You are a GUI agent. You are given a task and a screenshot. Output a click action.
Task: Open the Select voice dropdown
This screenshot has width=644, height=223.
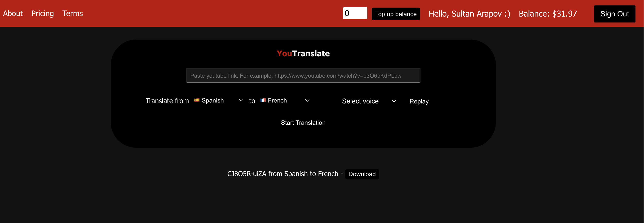(x=369, y=101)
